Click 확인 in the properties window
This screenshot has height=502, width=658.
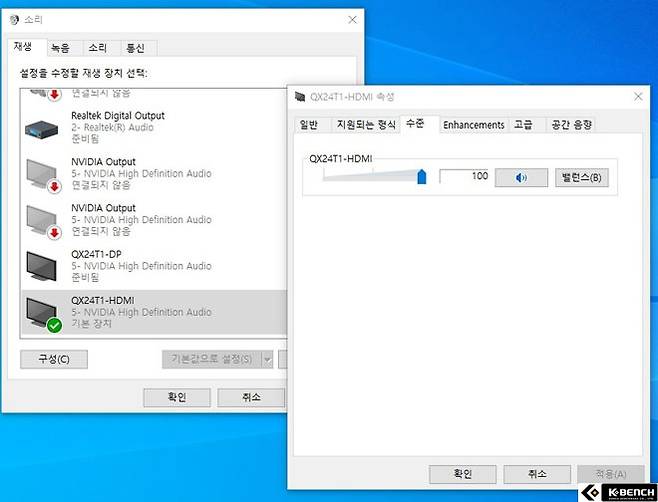pos(462,474)
